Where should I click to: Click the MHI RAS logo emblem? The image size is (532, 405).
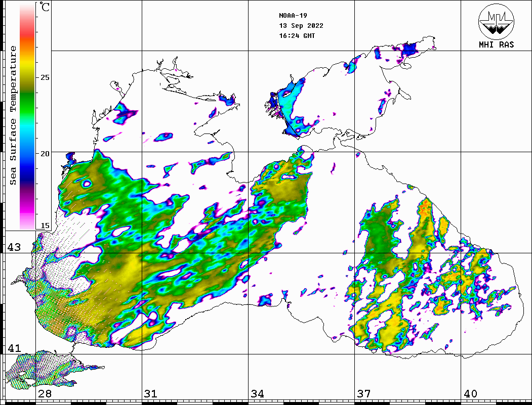pyautogui.click(x=496, y=21)
